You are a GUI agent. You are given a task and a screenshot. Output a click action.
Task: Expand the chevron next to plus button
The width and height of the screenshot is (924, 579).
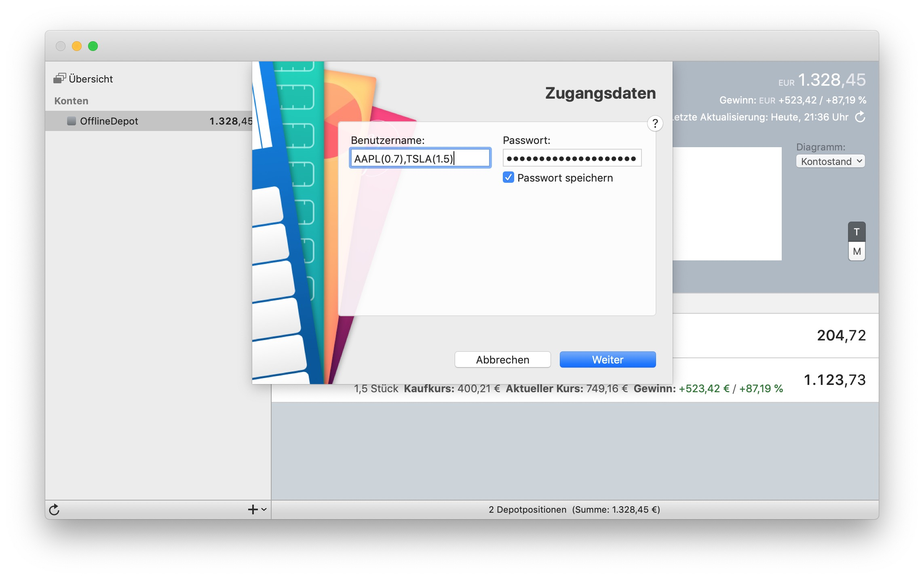[x=264, y=509]
